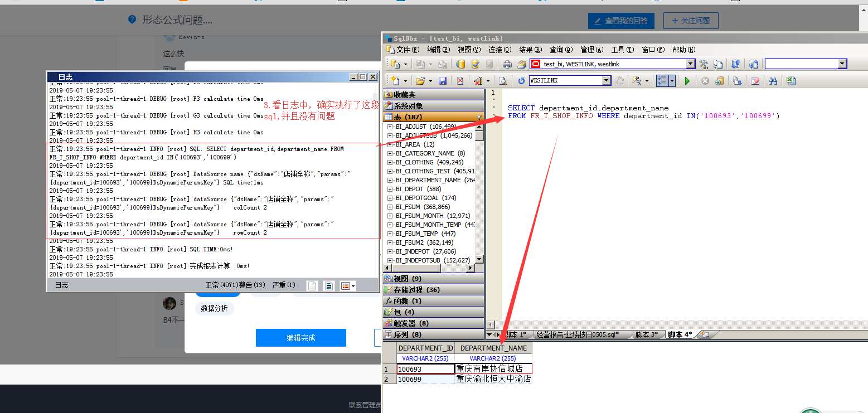Click inside the SQL editor on SELECT line
Image resolution: width=868 pixels, height=413 pixels.
(588, 108)
